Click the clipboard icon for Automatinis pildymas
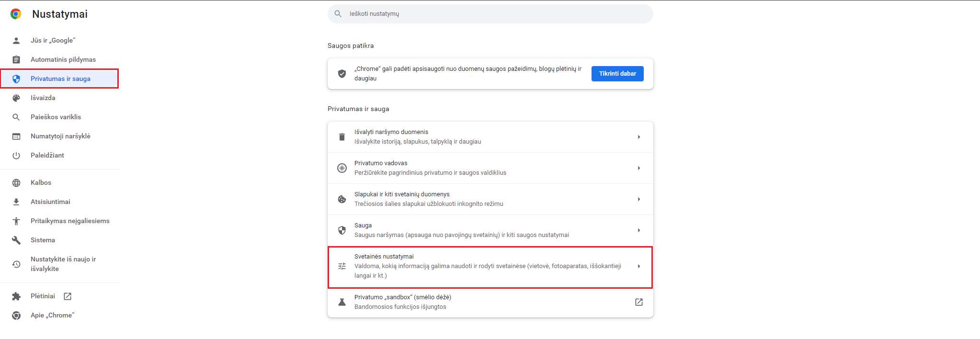Viewport: 980px width, 339px height. pyautogui.click(x=16, y=60)
